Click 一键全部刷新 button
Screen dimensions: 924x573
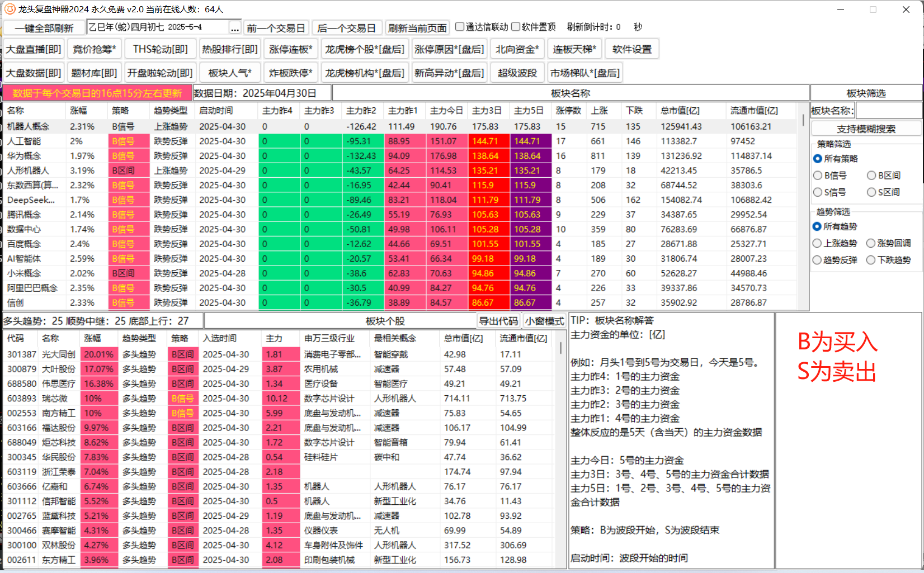44,28
